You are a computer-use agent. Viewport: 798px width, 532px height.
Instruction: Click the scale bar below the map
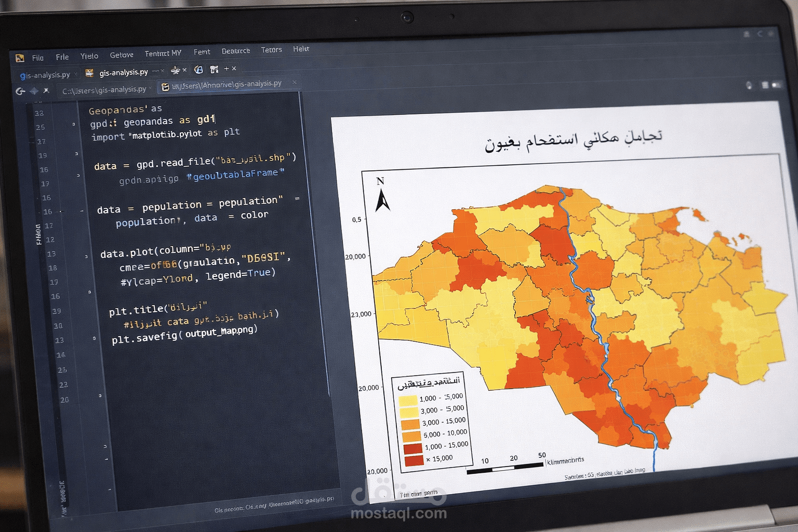[x=505, y=468]
